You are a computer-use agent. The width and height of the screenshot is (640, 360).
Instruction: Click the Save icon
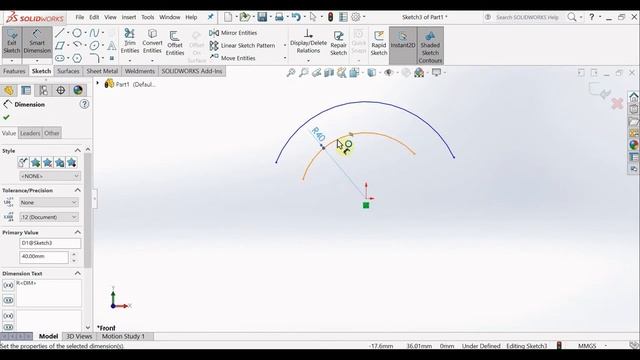262,17
